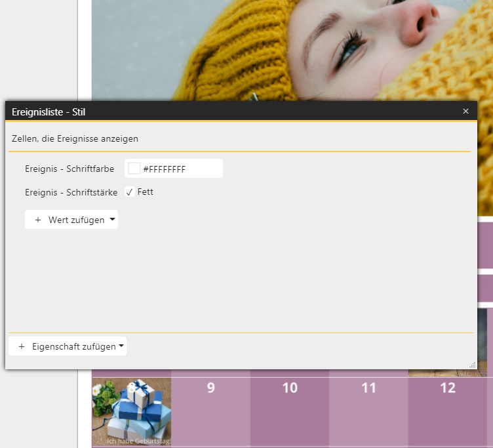Click the woman in yellow hat photo
The height and width of the screenshot is (448, 493).
pos(292,51)
